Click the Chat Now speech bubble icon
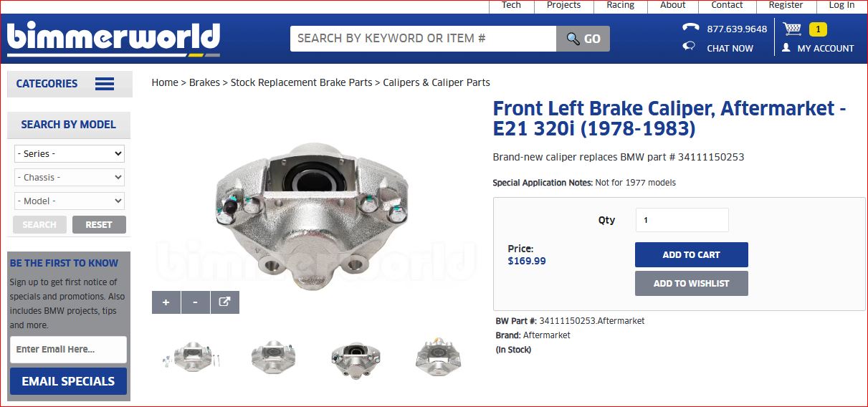 [690, 47]
